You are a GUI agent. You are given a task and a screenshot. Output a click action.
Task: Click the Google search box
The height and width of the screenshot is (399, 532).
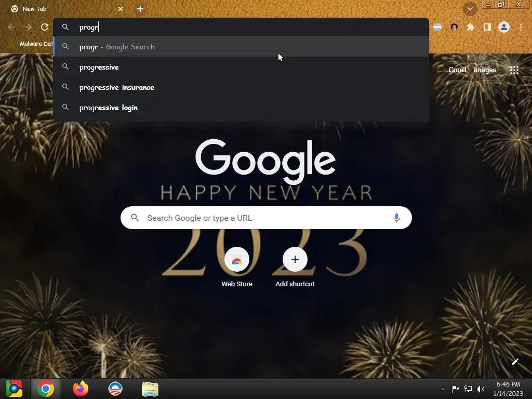266,218
